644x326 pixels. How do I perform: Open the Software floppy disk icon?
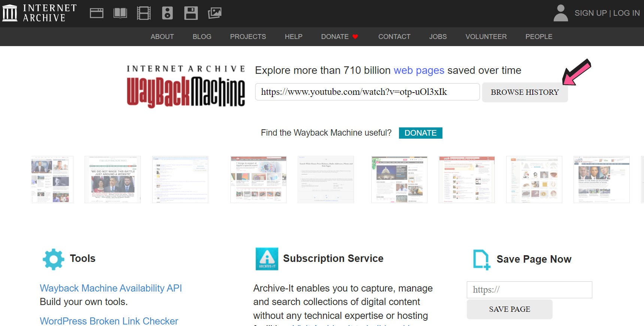tap(191, 13)
